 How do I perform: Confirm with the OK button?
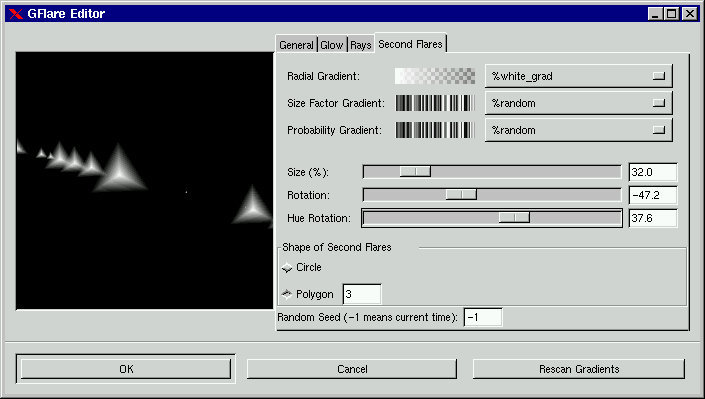(126, 369)
